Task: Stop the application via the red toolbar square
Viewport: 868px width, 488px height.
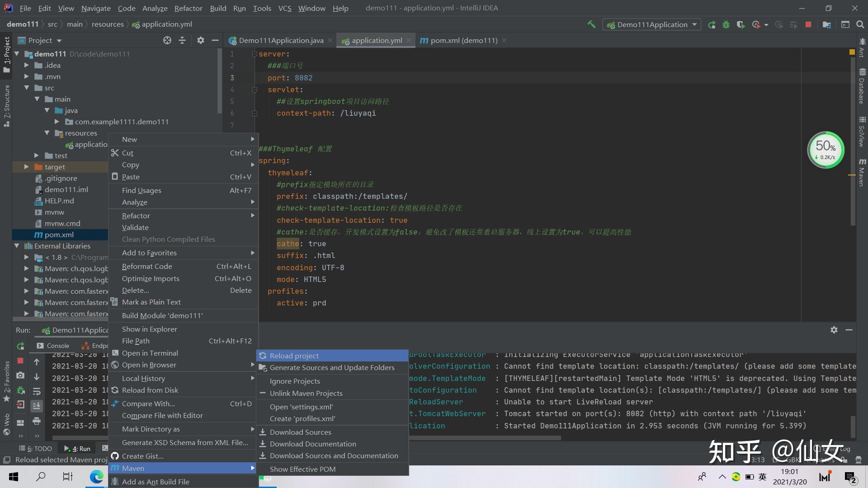Action: [808, 24]
